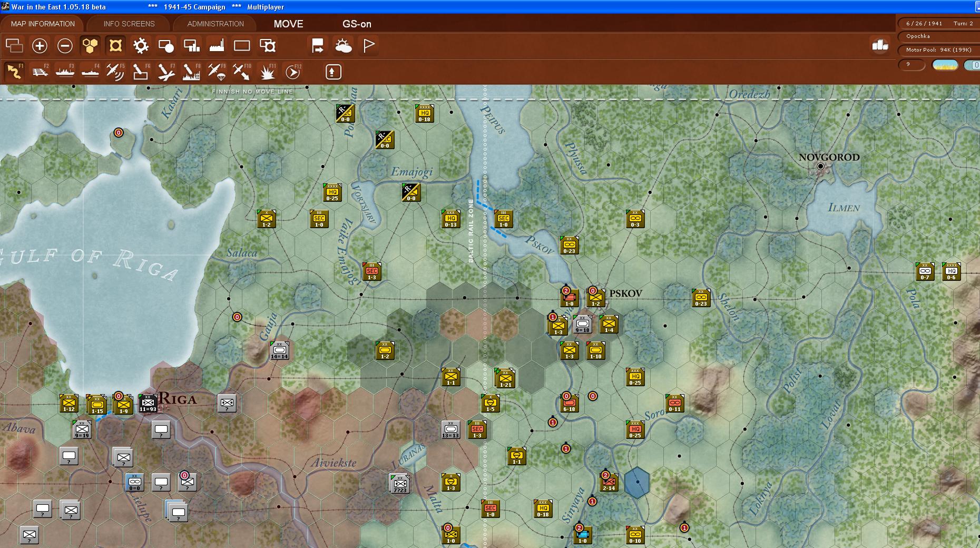This screenshot has height=548, width=980.
Task: Select the 1-4 infantry unit near Pskov
Action: point(609,324)
